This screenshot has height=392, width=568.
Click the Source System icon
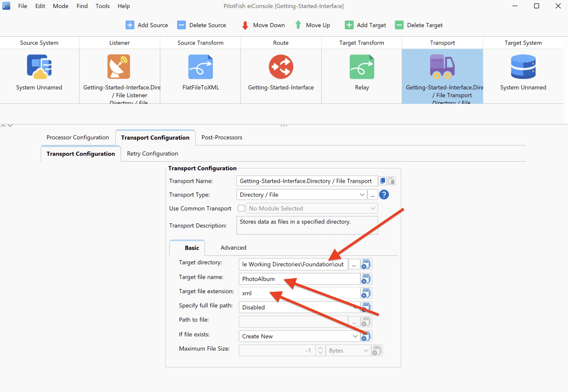click(x=39, y=67)
